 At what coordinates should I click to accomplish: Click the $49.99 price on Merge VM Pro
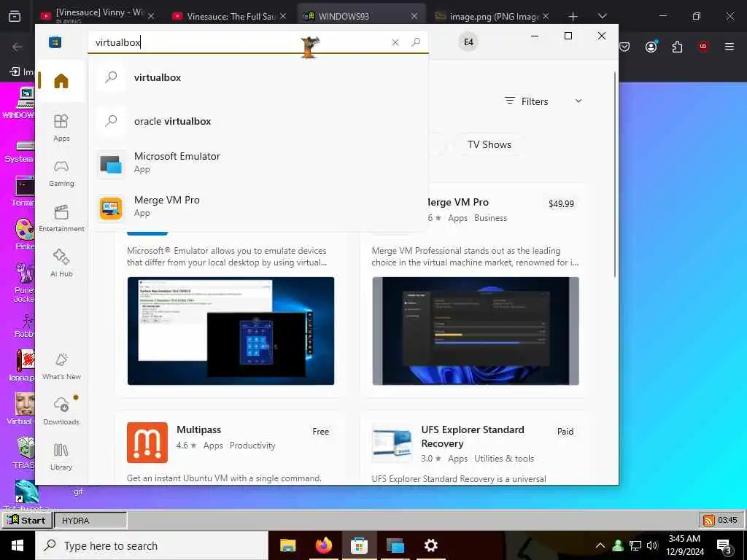tap(561, 204)
